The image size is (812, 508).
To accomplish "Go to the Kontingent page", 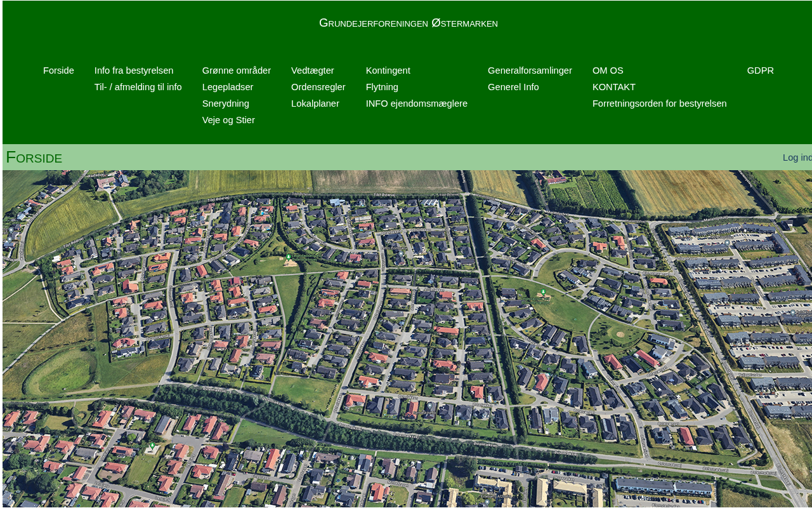I will coord(388,70).
